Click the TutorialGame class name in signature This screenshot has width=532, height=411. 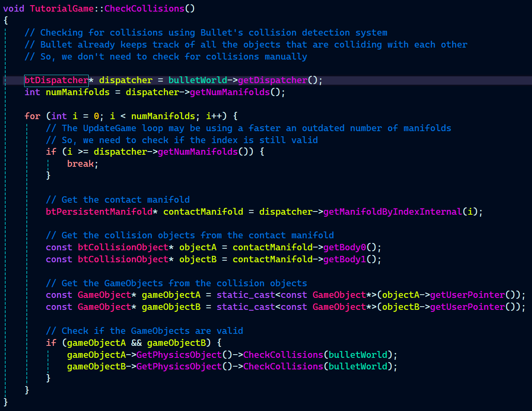click(x=62, y=8)
